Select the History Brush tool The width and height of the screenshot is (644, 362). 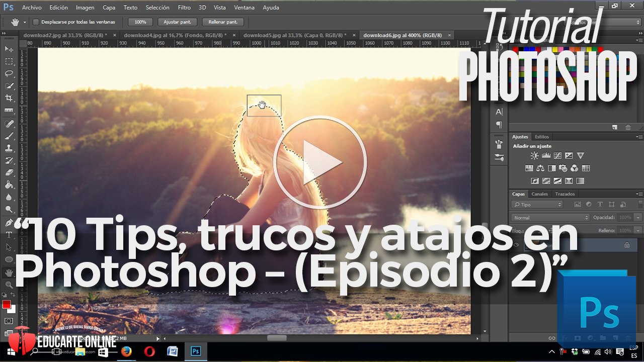point(9,160)
